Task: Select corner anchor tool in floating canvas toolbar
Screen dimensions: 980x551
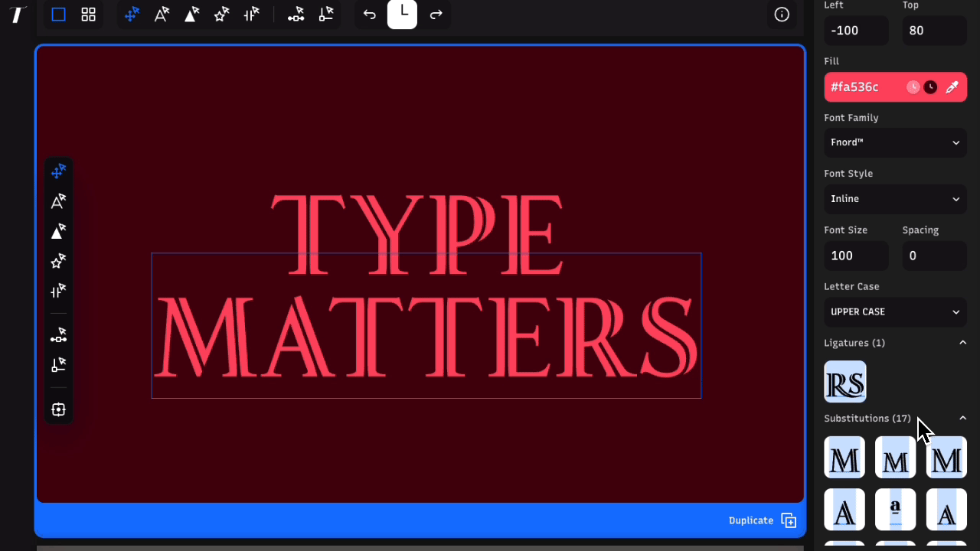Action: coord(58,365)
